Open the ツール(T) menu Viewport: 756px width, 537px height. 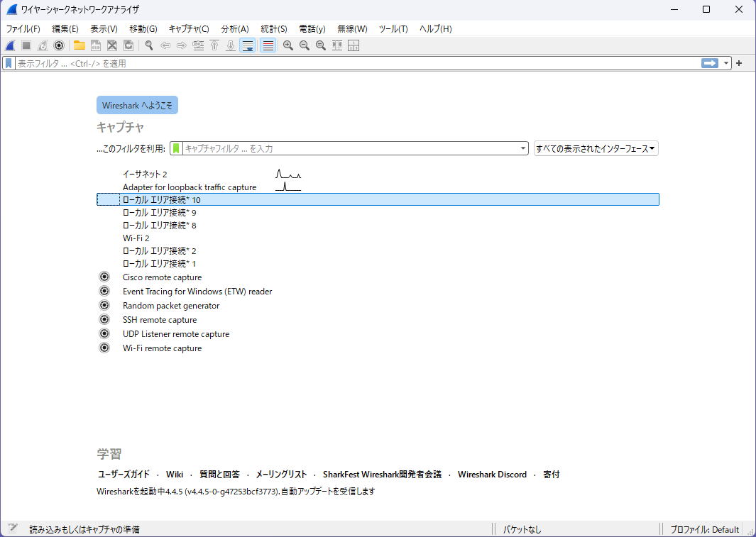[393, 29]
